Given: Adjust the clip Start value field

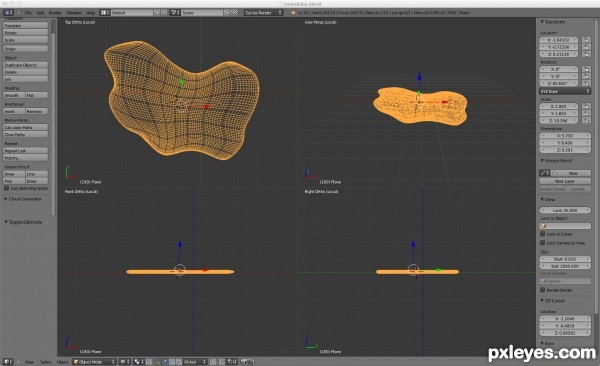Looking at the screenshot, I should coord(565,259).
